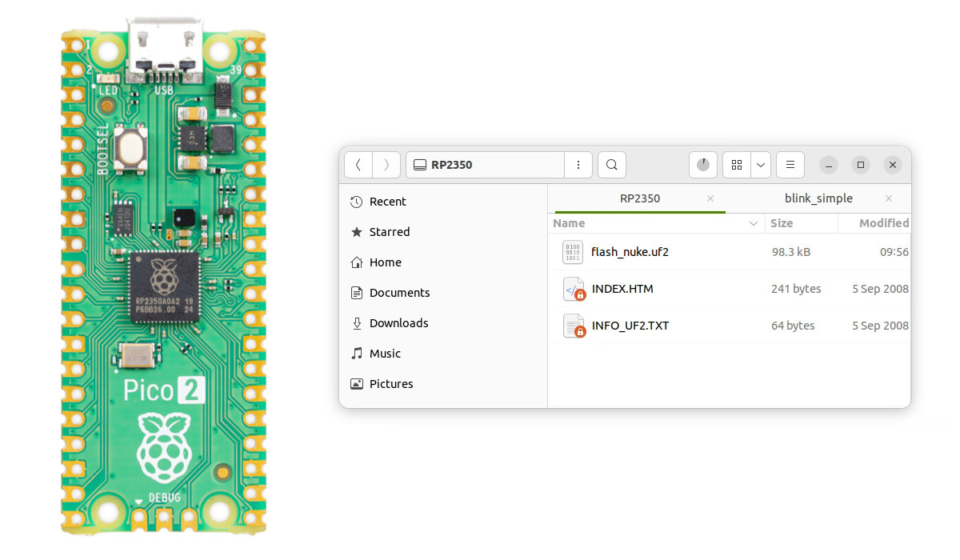Click the RP2350 path bar location

click(x=485, y=165)
